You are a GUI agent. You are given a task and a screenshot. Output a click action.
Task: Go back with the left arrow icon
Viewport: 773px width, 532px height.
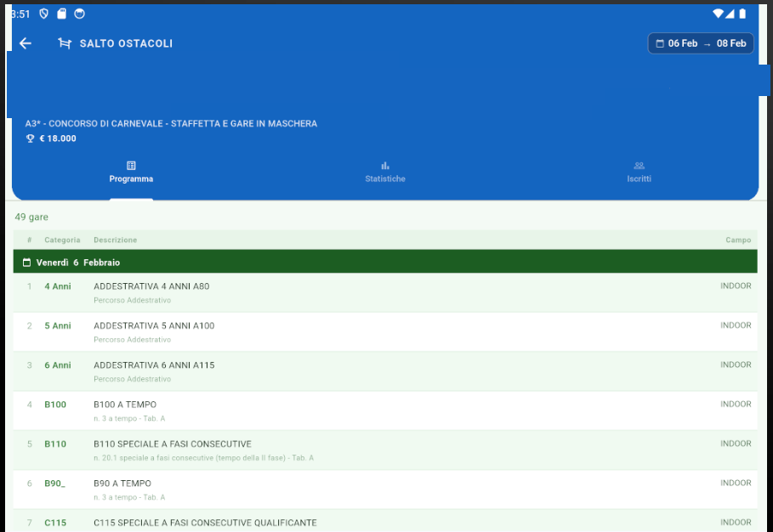click(26, 43)
